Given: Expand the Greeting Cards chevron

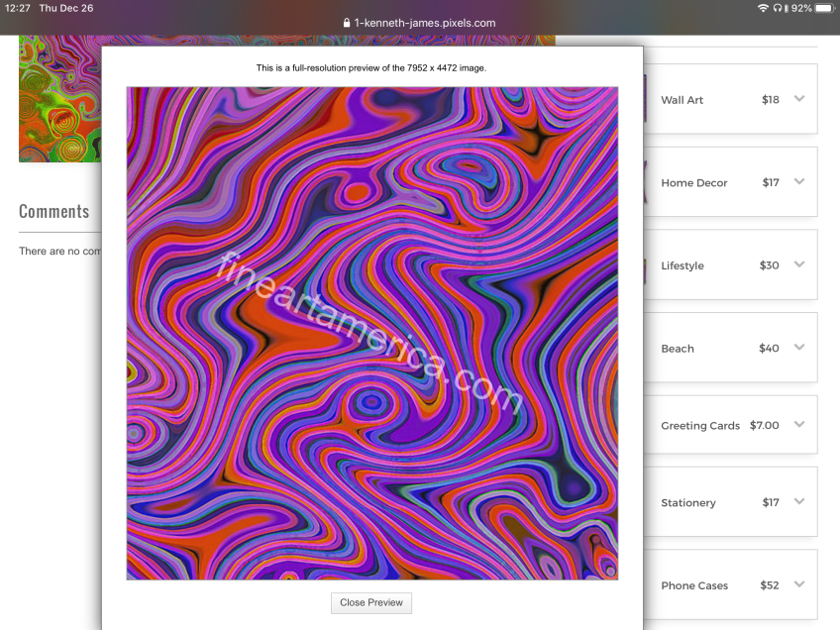Looking at the screenshot, I should click(799, 425).
